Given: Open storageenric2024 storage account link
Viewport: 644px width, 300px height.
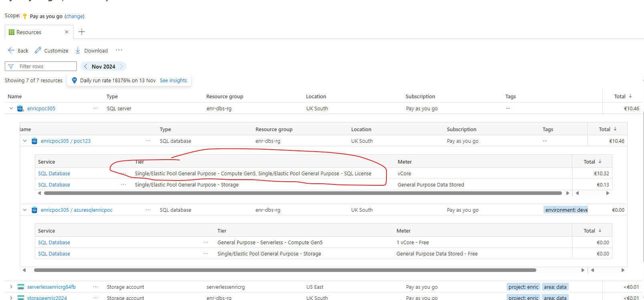Looking at the screenshot, I should click(47, 298).
